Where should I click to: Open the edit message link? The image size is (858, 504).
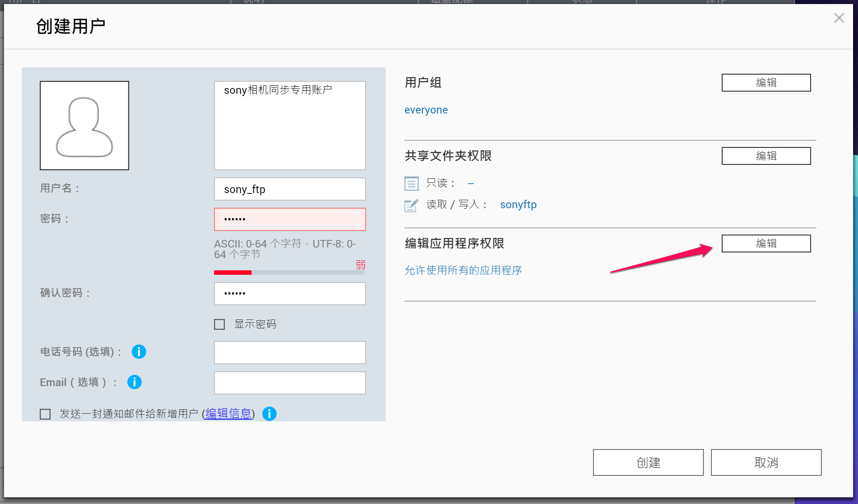[x=228, y=414]
